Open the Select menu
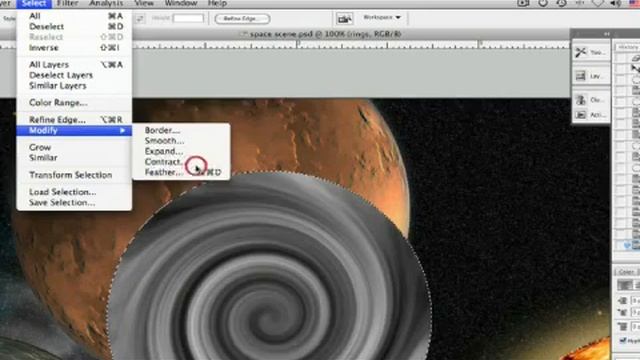The width and height of the screenshot is (640, 360). (x=34, y=3)
